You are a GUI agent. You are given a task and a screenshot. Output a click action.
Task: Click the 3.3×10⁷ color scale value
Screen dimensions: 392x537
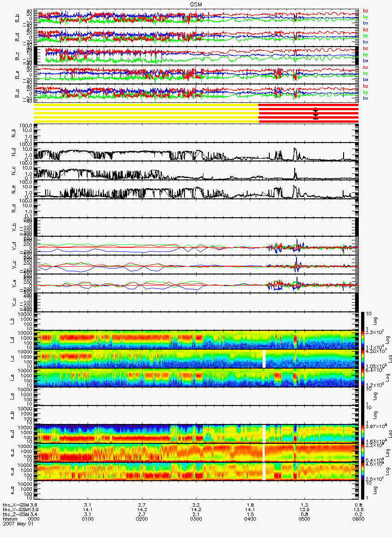coord(374,332)
